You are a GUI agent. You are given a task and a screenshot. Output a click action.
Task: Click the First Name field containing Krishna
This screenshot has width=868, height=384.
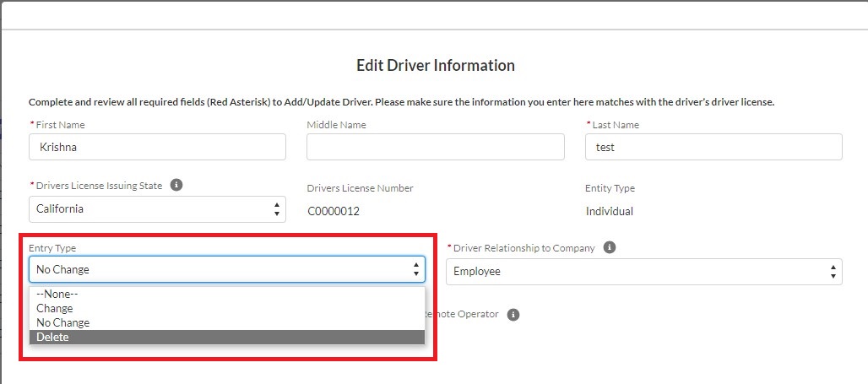point(157,147)
